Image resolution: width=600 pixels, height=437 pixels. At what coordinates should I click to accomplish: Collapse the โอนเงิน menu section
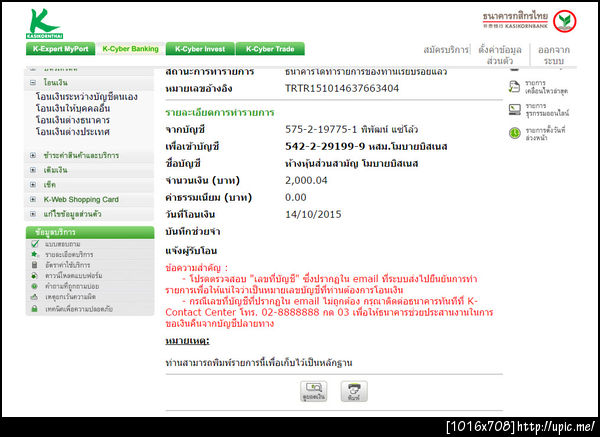coord(33,82)
